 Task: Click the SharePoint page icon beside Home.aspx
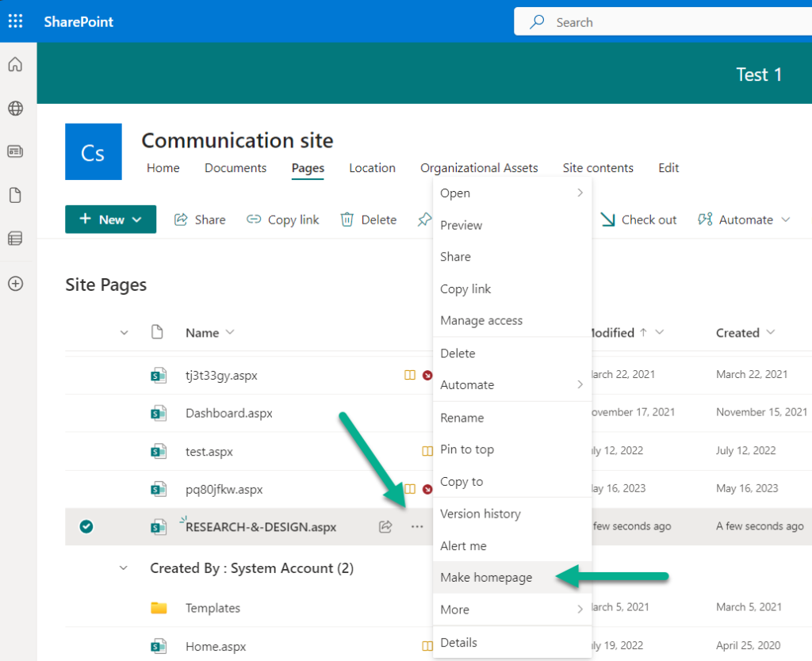click(159, 646)
